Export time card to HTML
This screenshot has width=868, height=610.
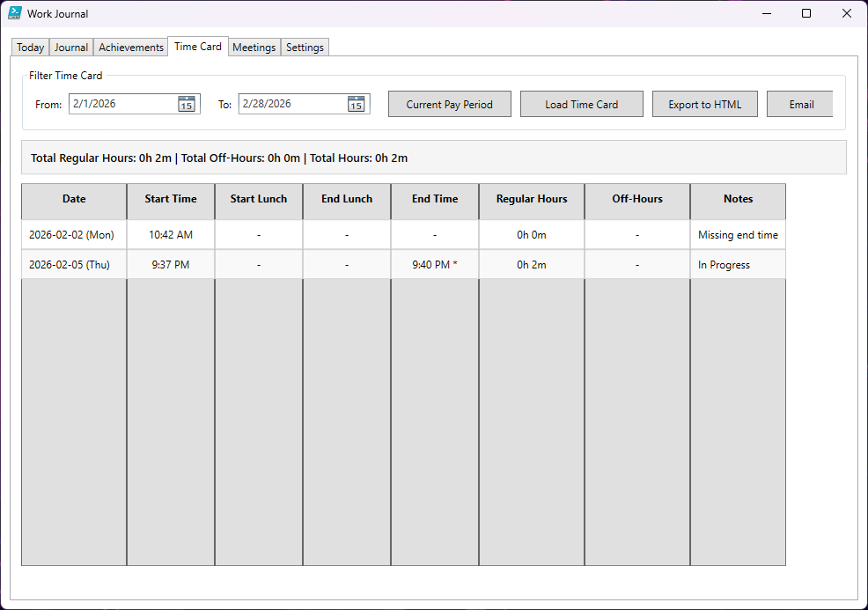click(704, 104)
